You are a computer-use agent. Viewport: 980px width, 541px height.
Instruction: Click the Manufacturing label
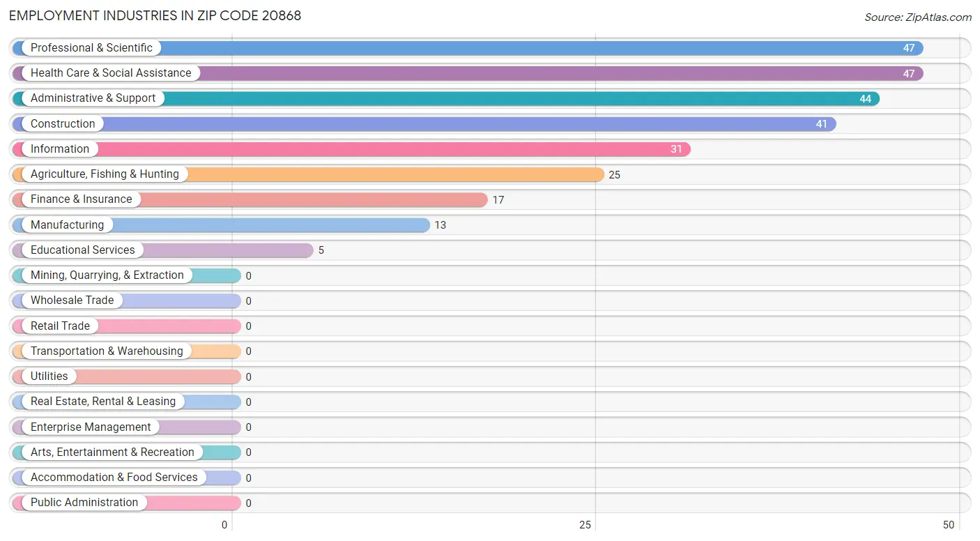coord(67,225)
